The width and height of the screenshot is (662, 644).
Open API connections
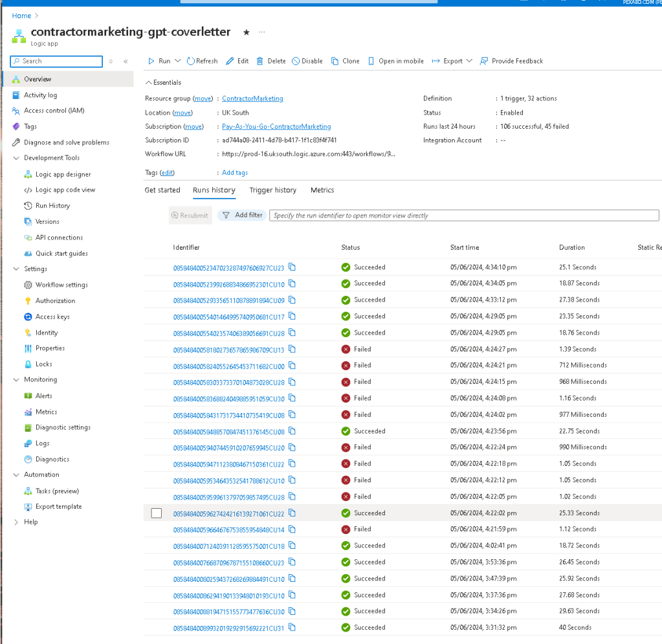pos(59,238)
